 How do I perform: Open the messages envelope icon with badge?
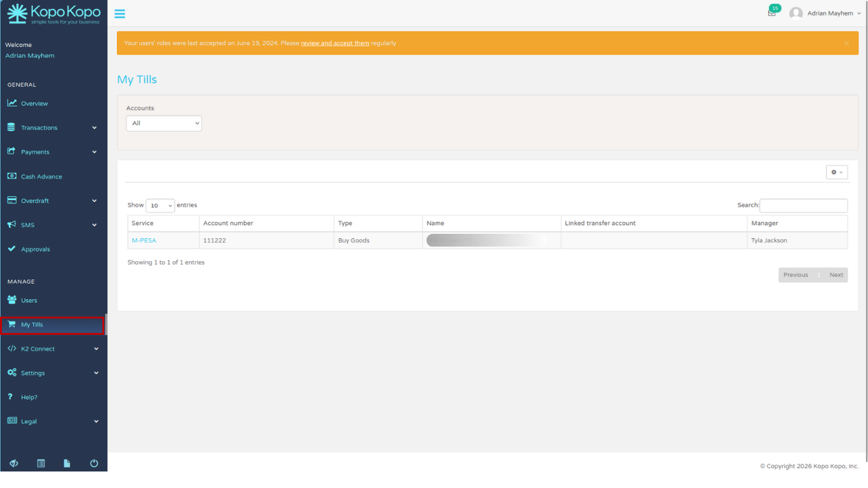(773, 11)
